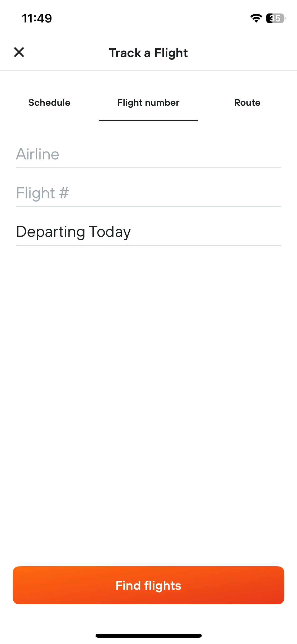Switch to the Schedule tab
This screenshot has height=644, width=297.
[49, 103]
